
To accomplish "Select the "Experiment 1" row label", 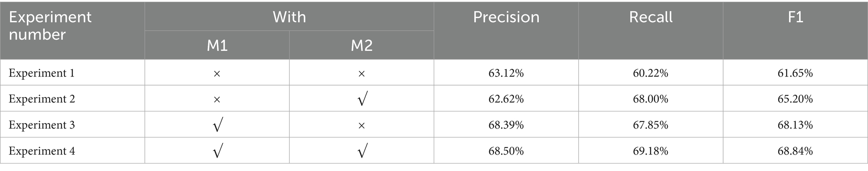I will point(42,73).
